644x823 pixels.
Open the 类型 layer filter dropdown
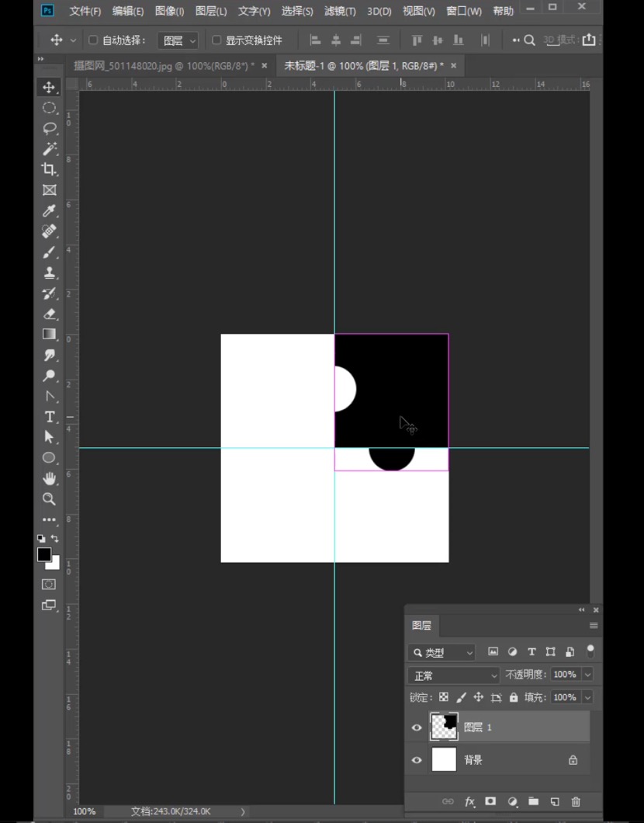441,653
